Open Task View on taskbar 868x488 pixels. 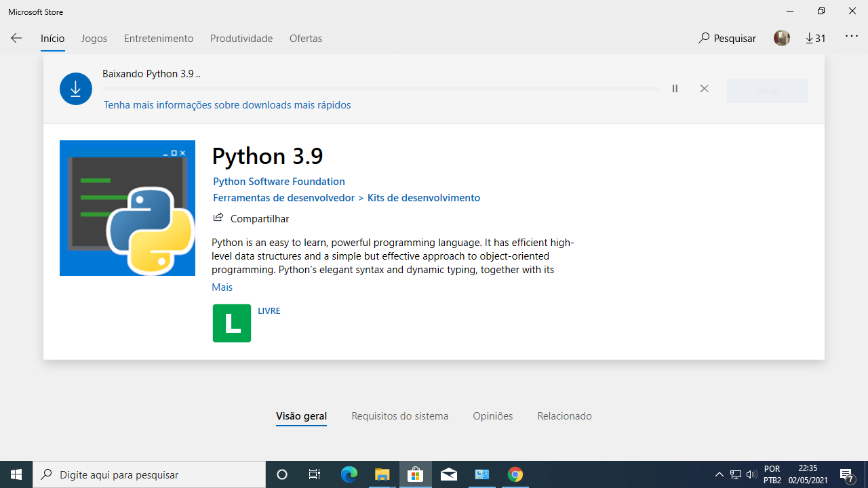(x=315, y=474)
